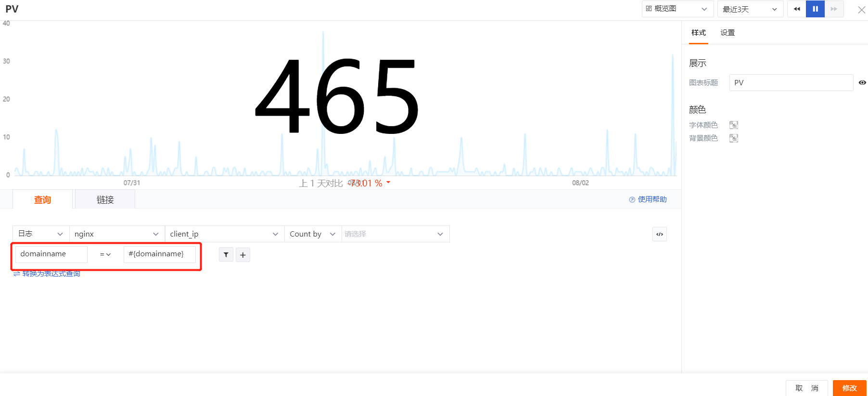
Task: Open the code view icon button
Action: point(660,234)
